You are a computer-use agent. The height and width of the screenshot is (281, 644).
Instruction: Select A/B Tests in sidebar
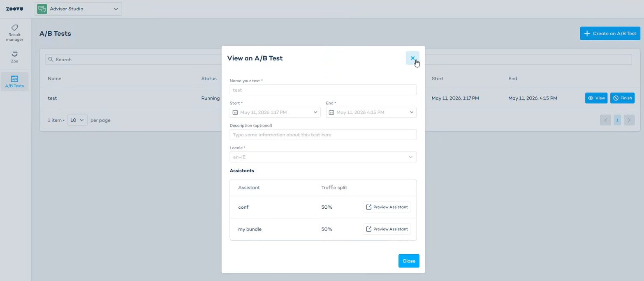tap(15, 82)
